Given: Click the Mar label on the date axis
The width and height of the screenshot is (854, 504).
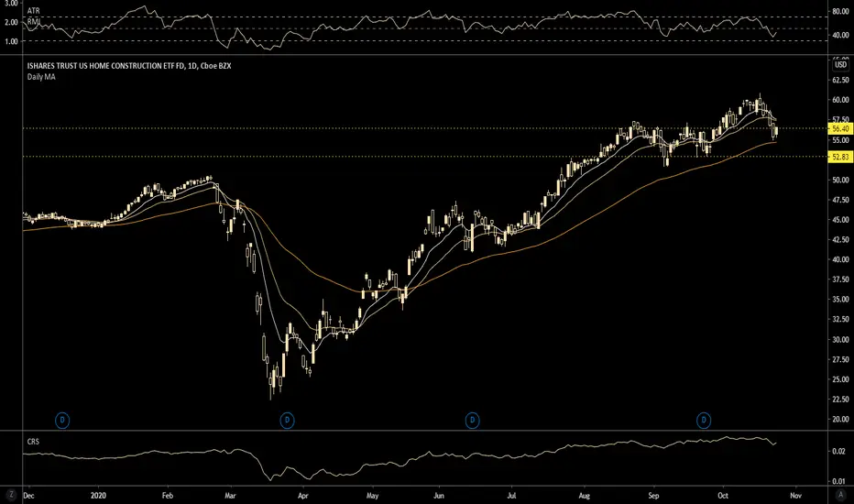Looking at the screenshot, I should pos(230,495).
